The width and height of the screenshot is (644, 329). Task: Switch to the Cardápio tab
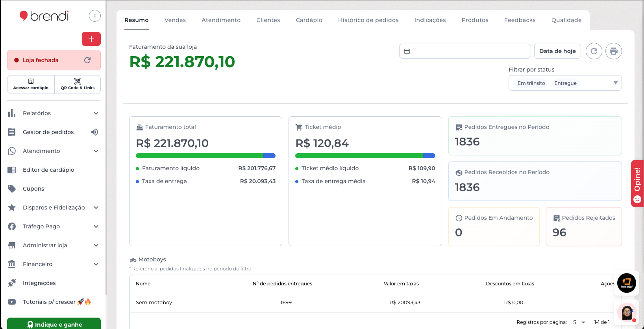coord(309,20)
